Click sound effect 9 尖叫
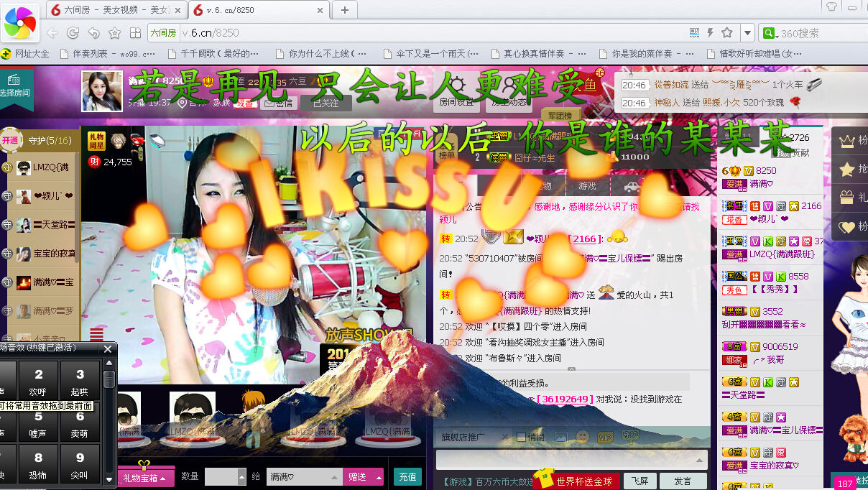Screen dimensions: 868x490 click(x=80, y=465)
